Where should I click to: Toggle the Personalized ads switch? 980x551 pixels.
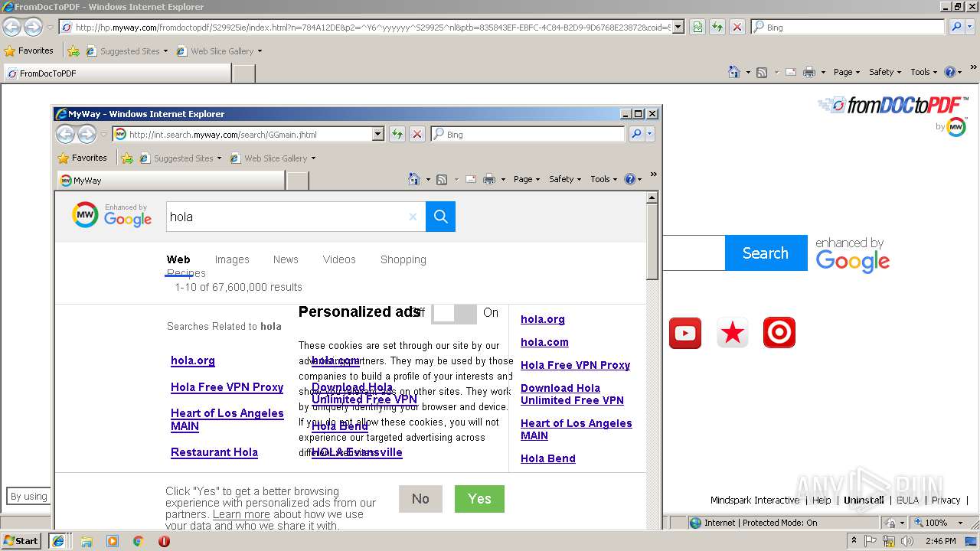454,313
